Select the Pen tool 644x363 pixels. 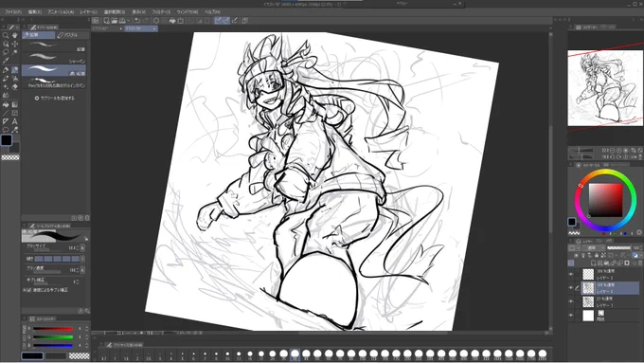[6, 70]
